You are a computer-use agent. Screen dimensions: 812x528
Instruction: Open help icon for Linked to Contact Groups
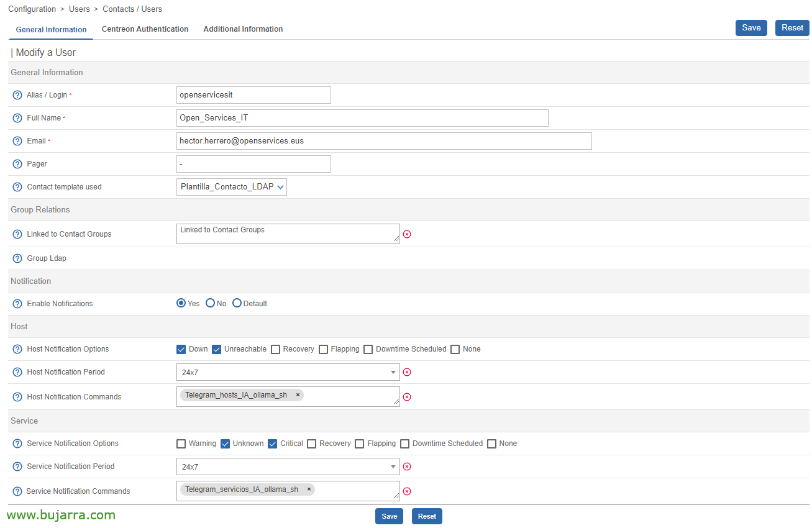pyautogui.click(x=17, y=234)
